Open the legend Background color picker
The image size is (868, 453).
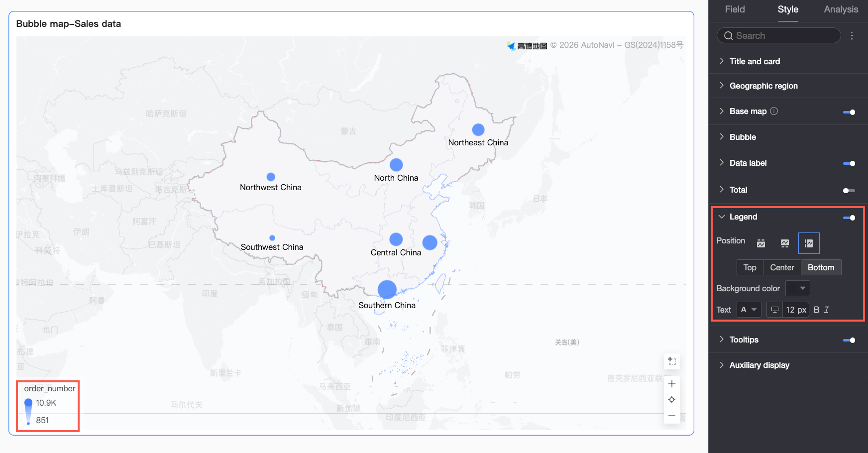[x=798, y=288]
